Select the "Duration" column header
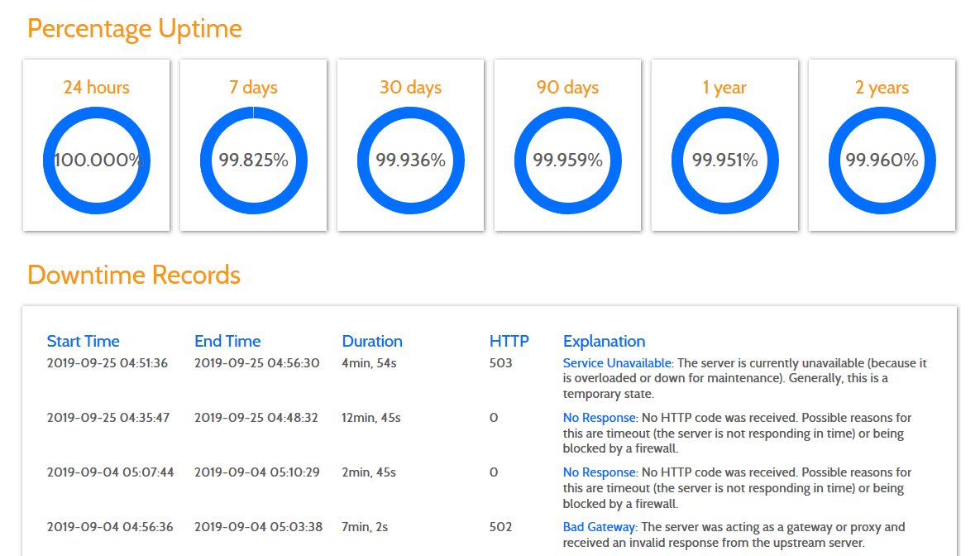Image resolution: width=980 pixels, height=556 pixels. point(372,341)
